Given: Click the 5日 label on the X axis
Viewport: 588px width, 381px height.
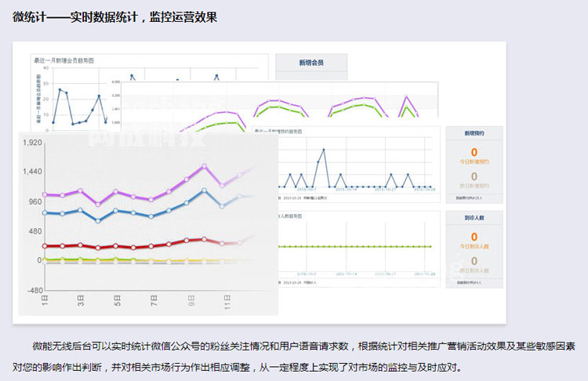Looking at the screenshot, I should pos(117,299).
